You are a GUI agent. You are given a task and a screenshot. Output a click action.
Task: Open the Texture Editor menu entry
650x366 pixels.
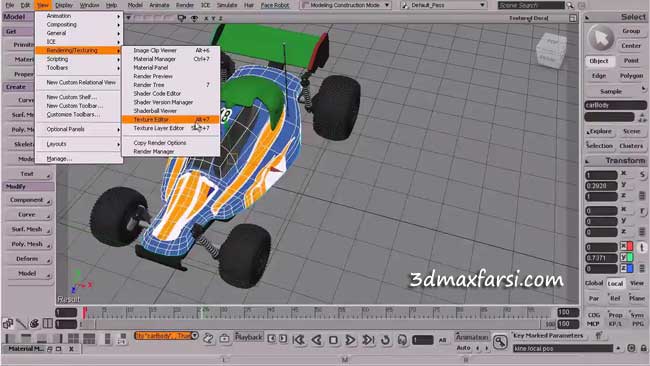(x=170, y=120)
